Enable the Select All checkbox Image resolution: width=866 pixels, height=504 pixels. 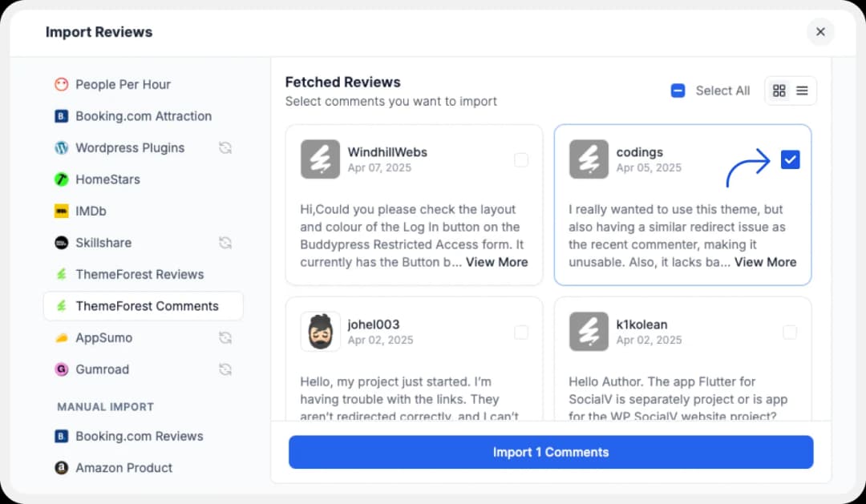point(678,91)
